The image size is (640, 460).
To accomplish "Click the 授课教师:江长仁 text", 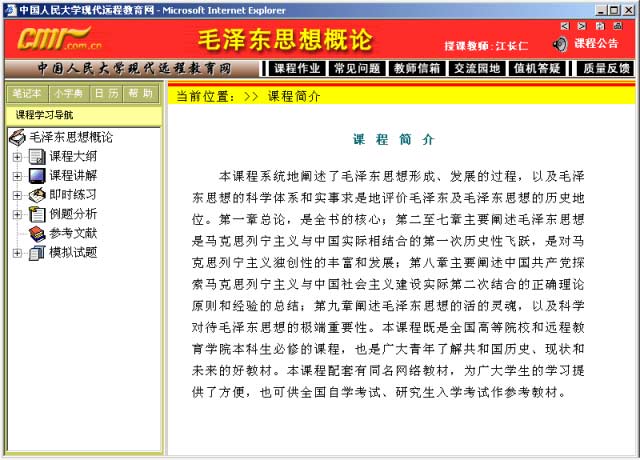I will (x=486, y=46).
